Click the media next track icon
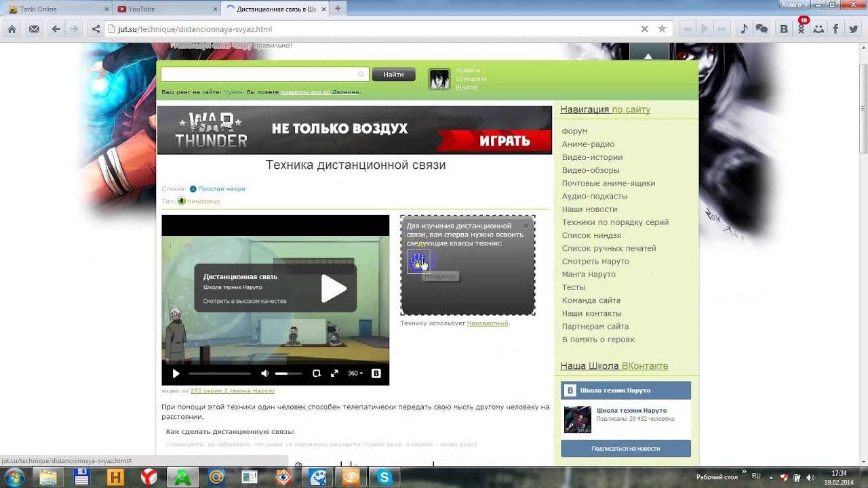This screenshot has width=868, height=488. point(722,29)
